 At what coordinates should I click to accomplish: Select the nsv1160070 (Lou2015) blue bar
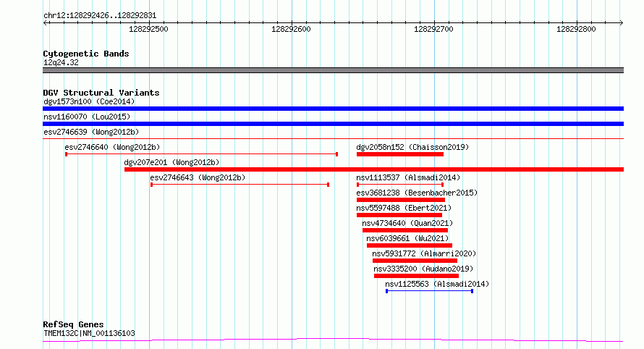click(x=333, y=124)
